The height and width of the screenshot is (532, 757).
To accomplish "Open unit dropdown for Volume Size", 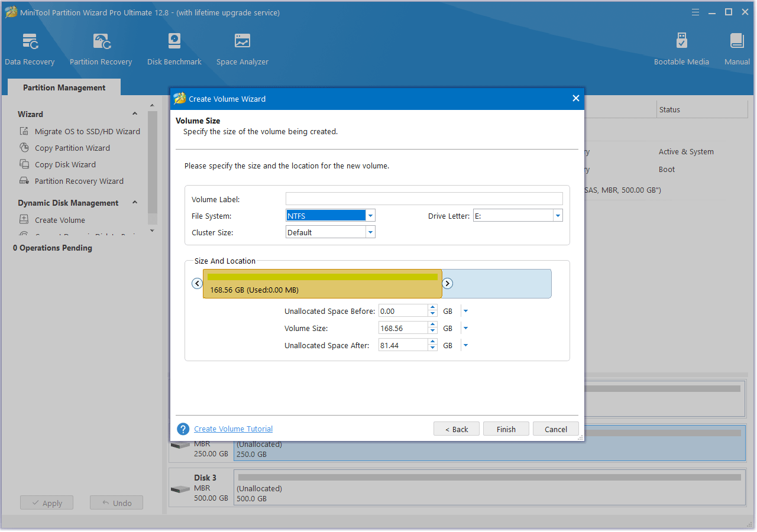I will pyautogui.click(x=465, y=328).
